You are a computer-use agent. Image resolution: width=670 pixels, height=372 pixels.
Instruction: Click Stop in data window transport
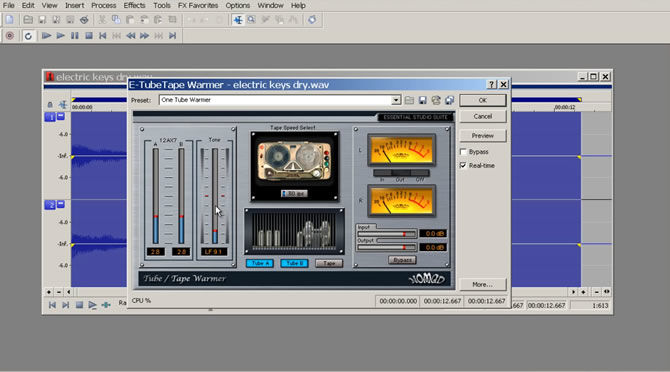point(79,305)
